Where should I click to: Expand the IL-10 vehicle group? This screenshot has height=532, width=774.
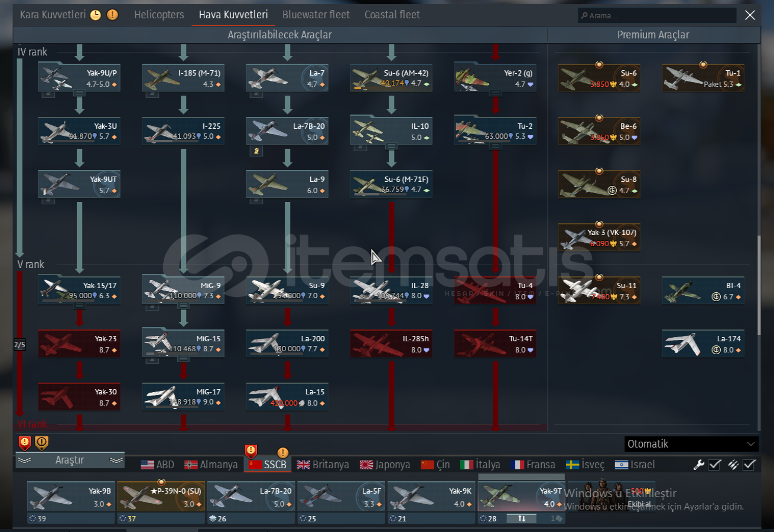click(391, 146)
